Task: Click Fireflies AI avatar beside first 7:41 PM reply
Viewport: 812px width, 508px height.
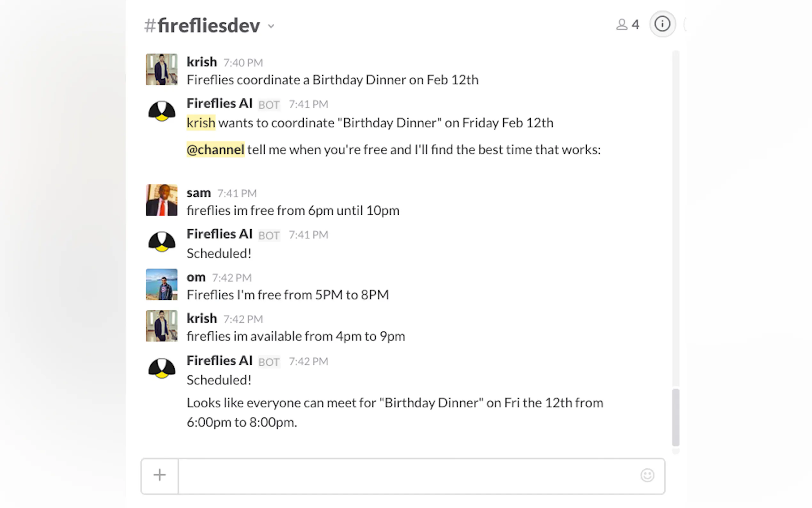Action: coord(162,111)
